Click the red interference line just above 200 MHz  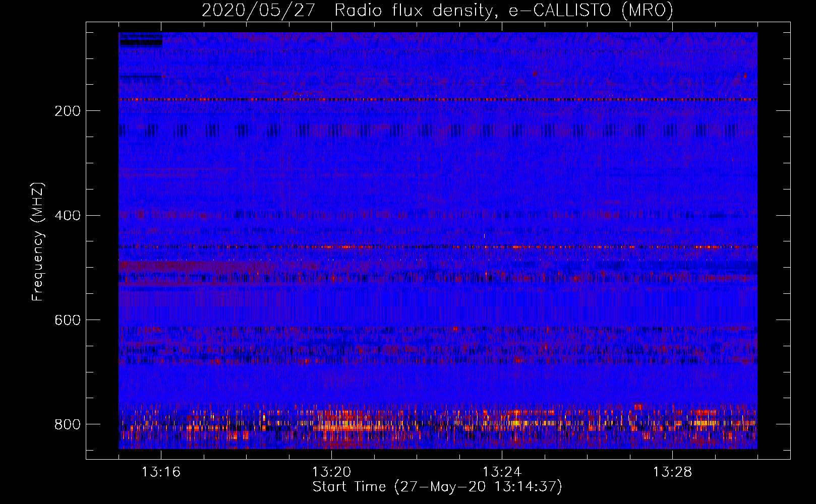438,100
